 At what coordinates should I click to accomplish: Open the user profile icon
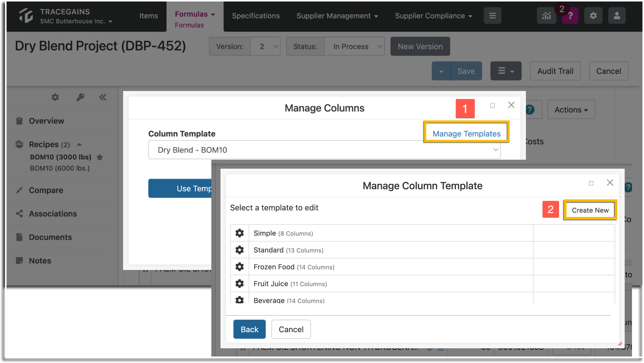coord(617,16)
